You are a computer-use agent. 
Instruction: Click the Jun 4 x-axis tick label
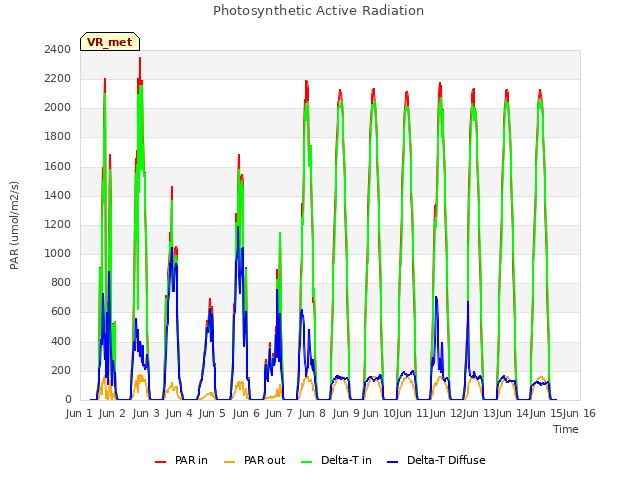coord(179,413)
